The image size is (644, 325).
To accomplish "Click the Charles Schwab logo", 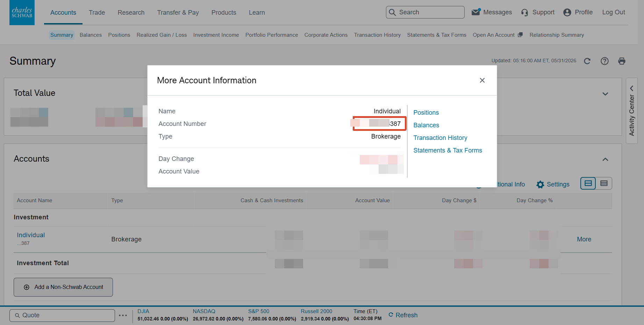I will (22, 13).
